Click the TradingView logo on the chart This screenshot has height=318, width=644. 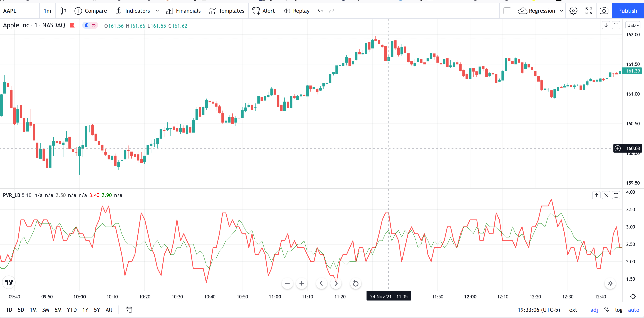coord(9,282)
